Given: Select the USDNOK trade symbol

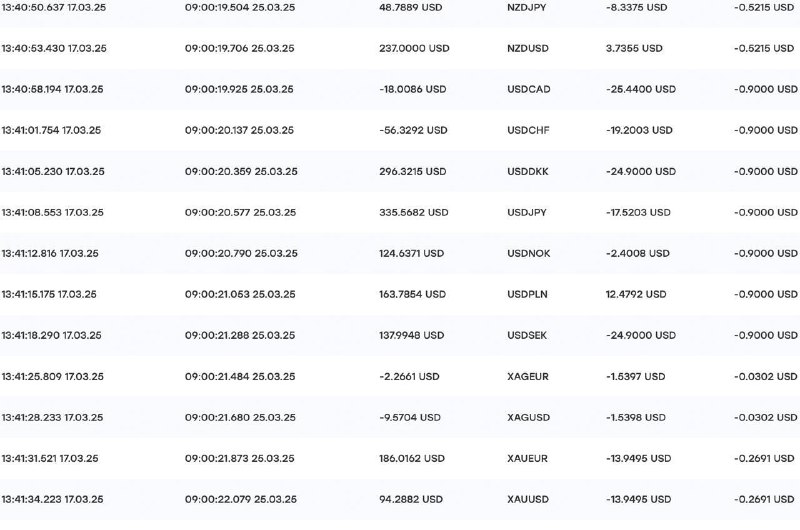Looking at the screenshot, I should click(x=529, y=253).
